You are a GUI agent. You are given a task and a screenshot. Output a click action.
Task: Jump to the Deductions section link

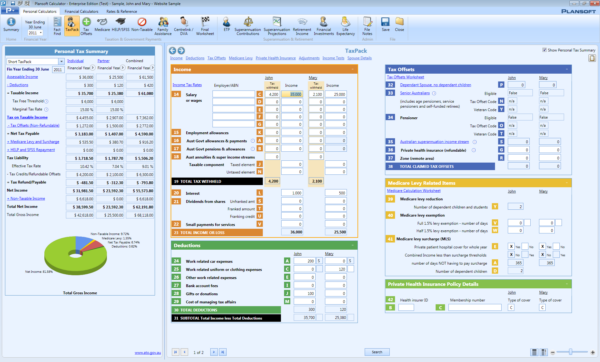[195, 58]
